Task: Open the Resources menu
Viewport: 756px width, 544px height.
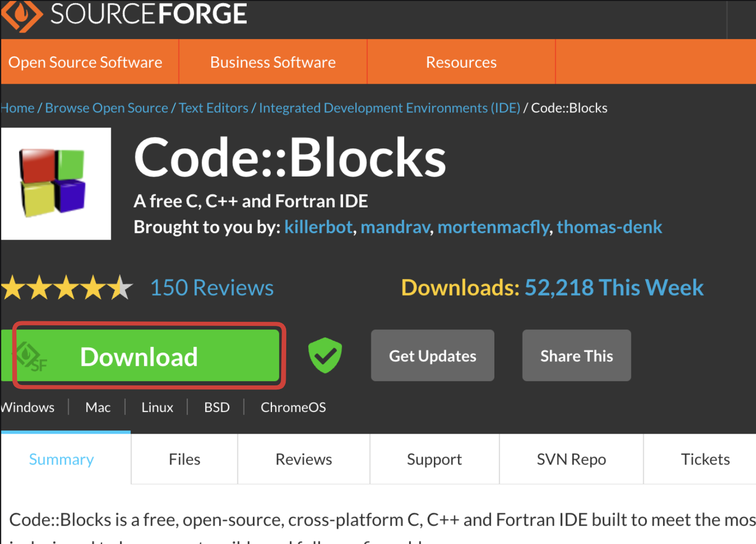Action: pyautogui.click(x=461, y=62)
